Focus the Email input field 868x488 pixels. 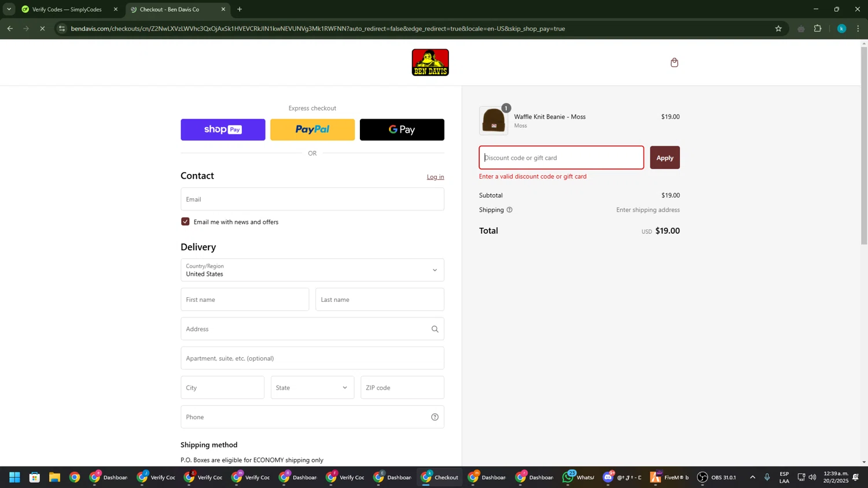click(312, 199)
